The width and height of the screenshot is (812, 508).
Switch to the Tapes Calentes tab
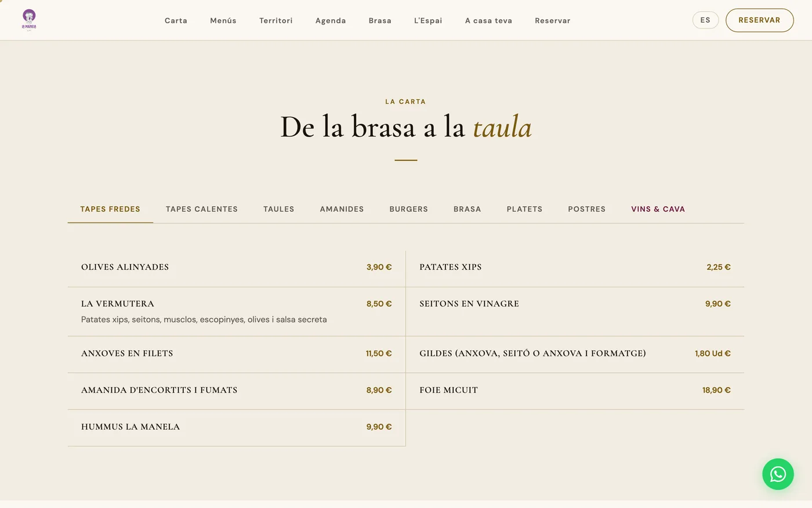(202, 209)
